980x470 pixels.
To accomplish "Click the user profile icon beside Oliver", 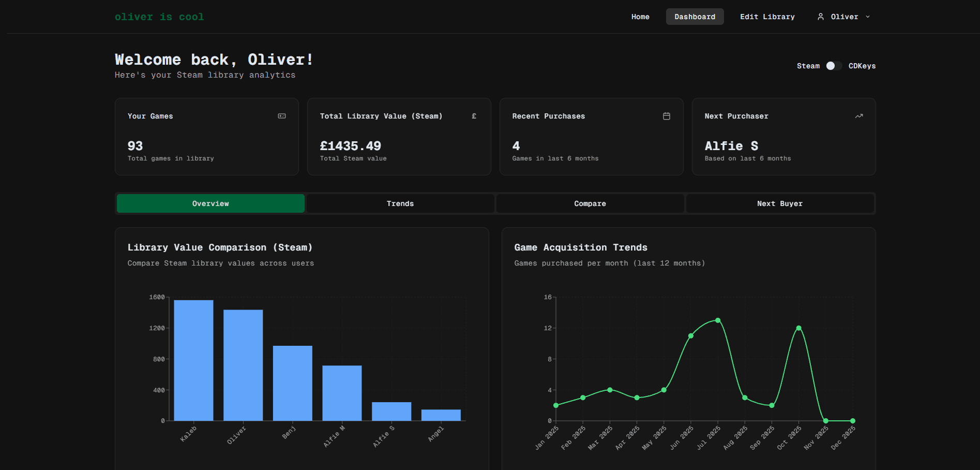I will (x=821, y=17).
